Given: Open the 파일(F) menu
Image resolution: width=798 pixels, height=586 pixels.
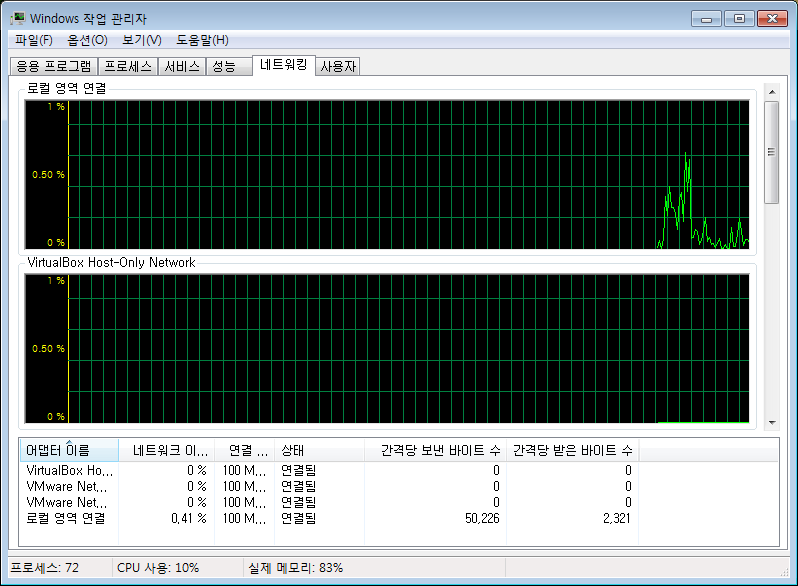Looking at the screenshot, I should point(34,40).
